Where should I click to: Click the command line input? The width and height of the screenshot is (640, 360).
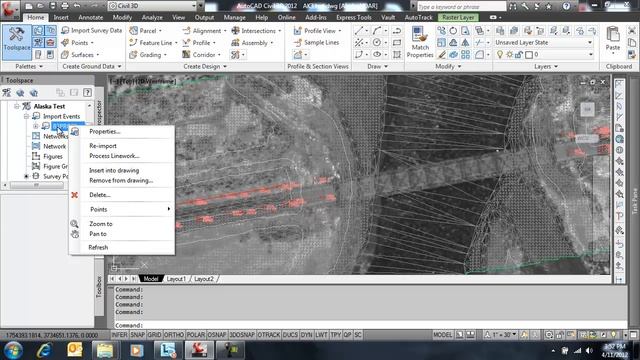[x=371, y=325]
